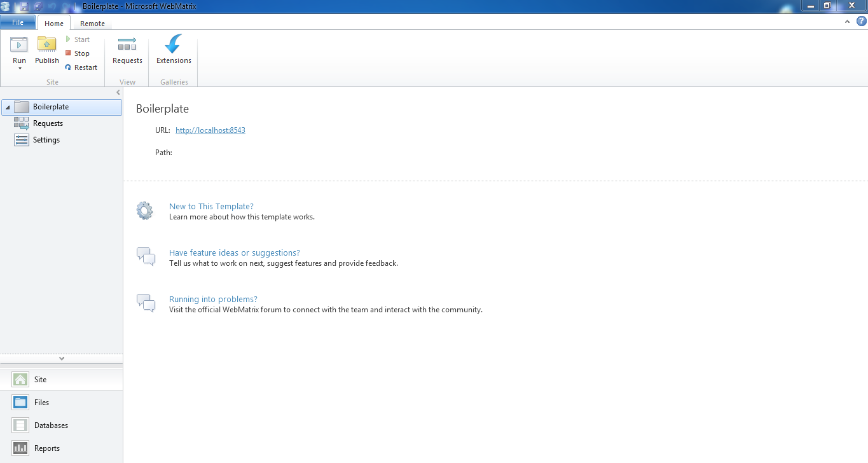Open the localhost:8543 URL link
This screenshot has height=463, width=868.
click(210, 130)
